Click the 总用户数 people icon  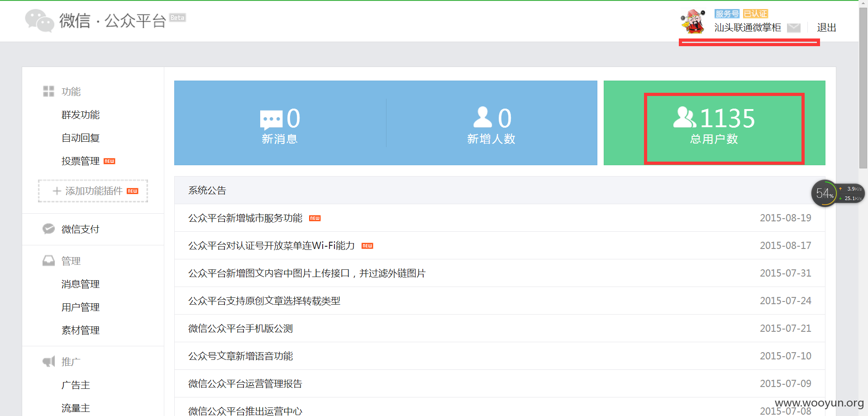685,118
